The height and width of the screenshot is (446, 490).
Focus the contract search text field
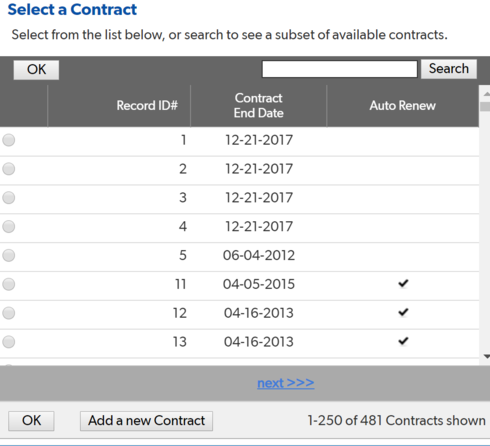tap(340, 69)
